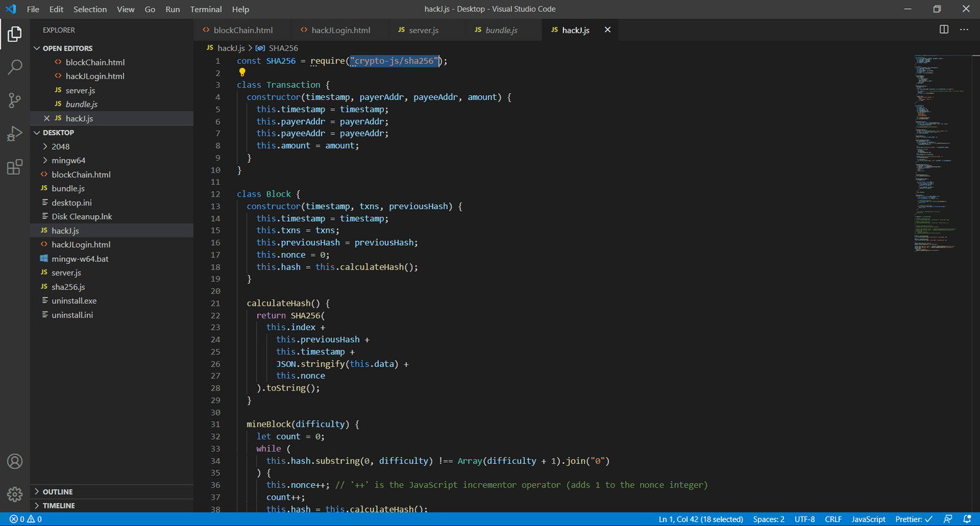Open the Terminal menu

click(x=206, y=9)
